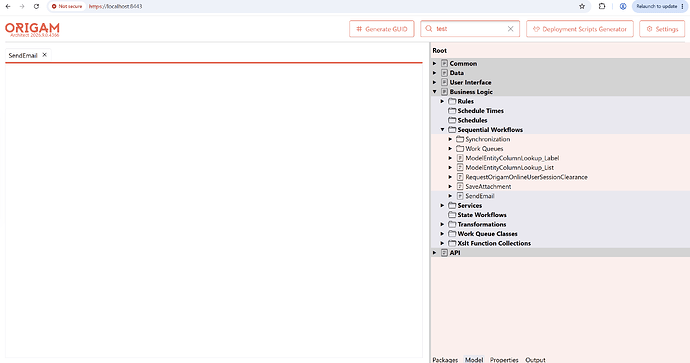This screenshot has height=363, width=690.
Task: Close the SendEmail tab
Action: [x=44, y=55]
